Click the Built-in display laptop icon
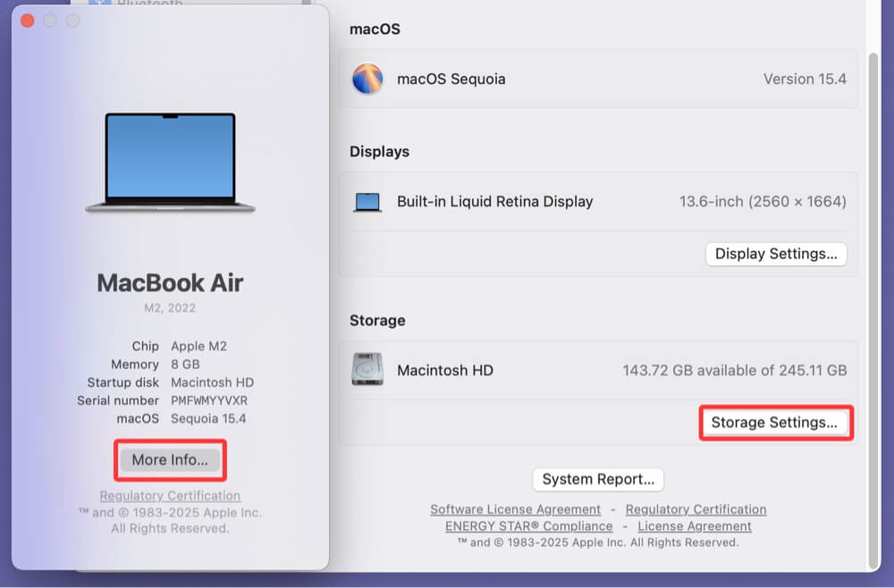Viewport: 894px width, 588px height. click(367, 202)
